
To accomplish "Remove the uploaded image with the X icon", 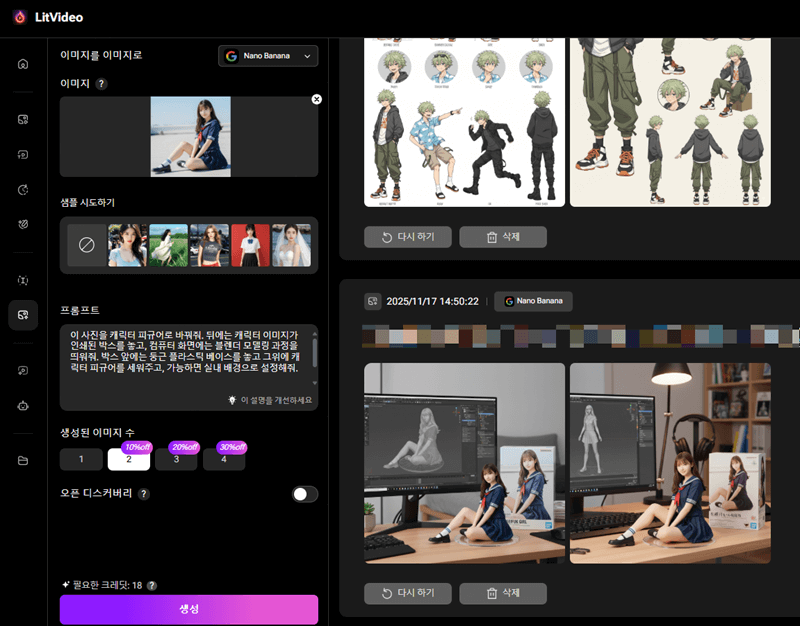I will [x=317, y=99].
